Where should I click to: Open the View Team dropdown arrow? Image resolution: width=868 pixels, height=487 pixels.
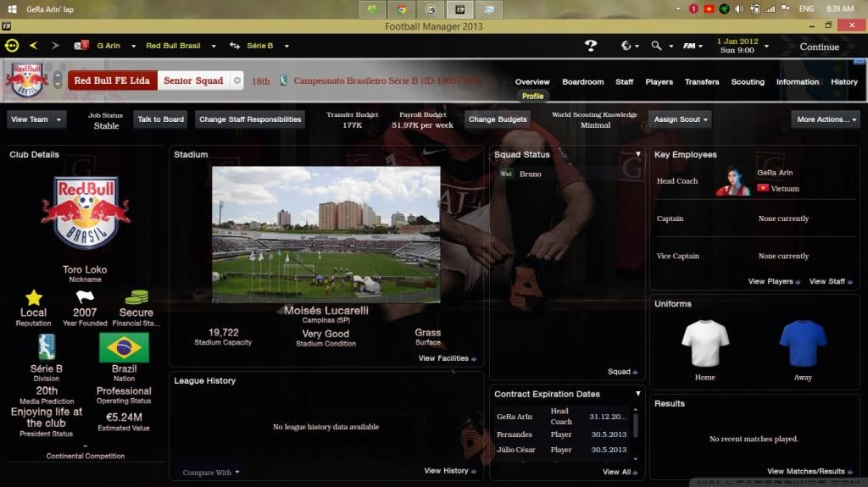[x=58, y=119]
